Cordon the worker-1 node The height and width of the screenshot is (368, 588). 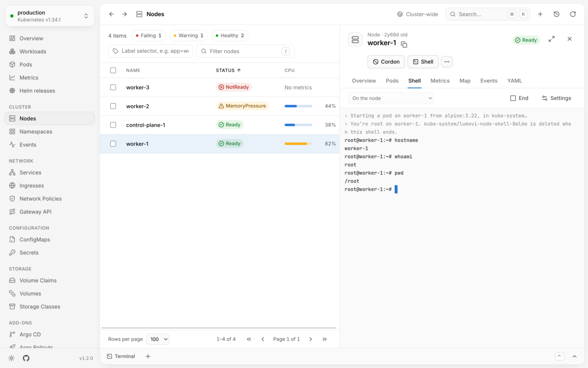pos(386,62)
